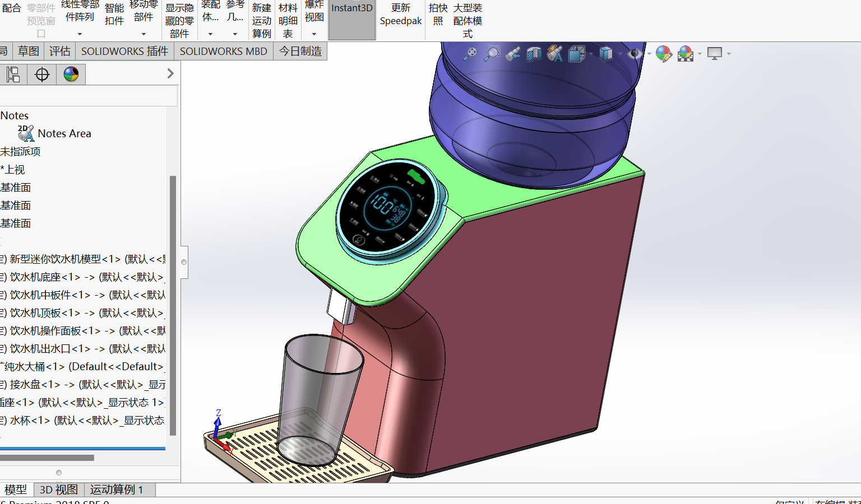Select 纯水大桶<1> component in tree
The height and width of the screenshot is (504, 861).
[83, 366]
